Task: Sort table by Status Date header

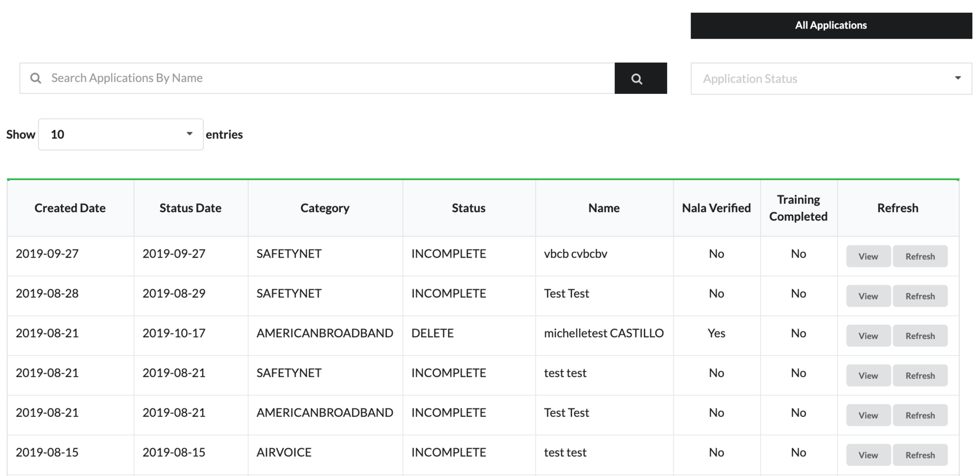Action: (x=190, y=208)
